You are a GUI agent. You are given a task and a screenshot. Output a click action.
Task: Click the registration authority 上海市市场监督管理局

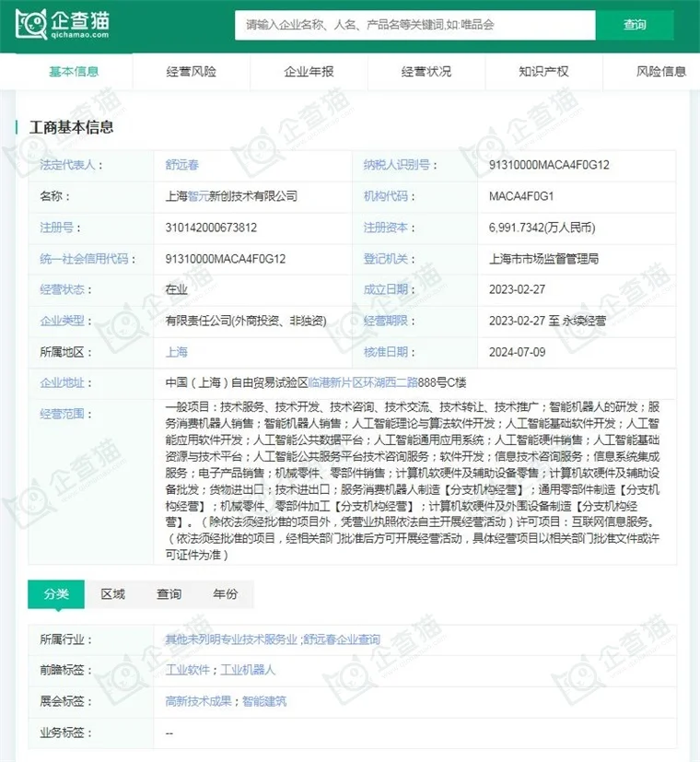(543, 259)
